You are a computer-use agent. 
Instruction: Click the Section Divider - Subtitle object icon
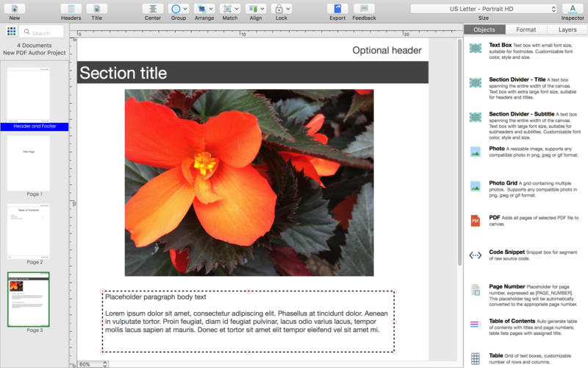coord(475,117)
